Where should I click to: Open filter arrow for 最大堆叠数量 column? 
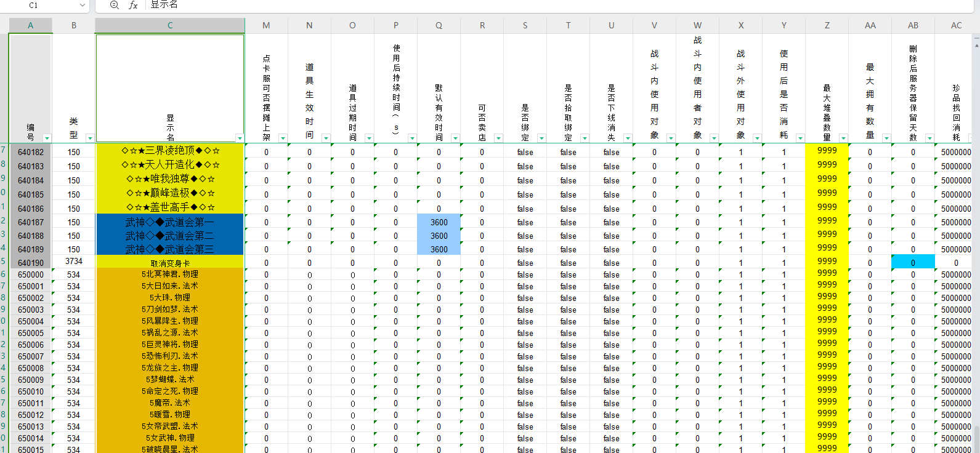click(843, 138)
